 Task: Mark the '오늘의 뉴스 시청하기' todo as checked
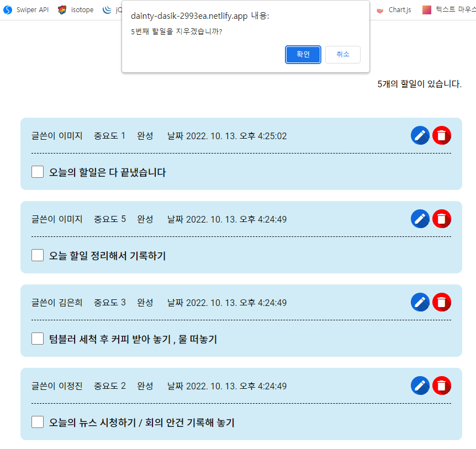click(38, 422)
